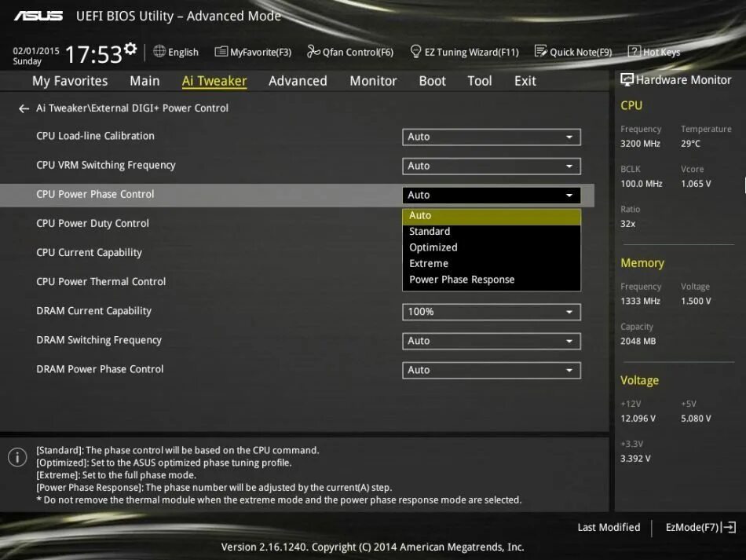Click the Quick Note pencil icon
Image resolution: width=746 pixels, height=560 pixels.
click(x=540, y=51)
